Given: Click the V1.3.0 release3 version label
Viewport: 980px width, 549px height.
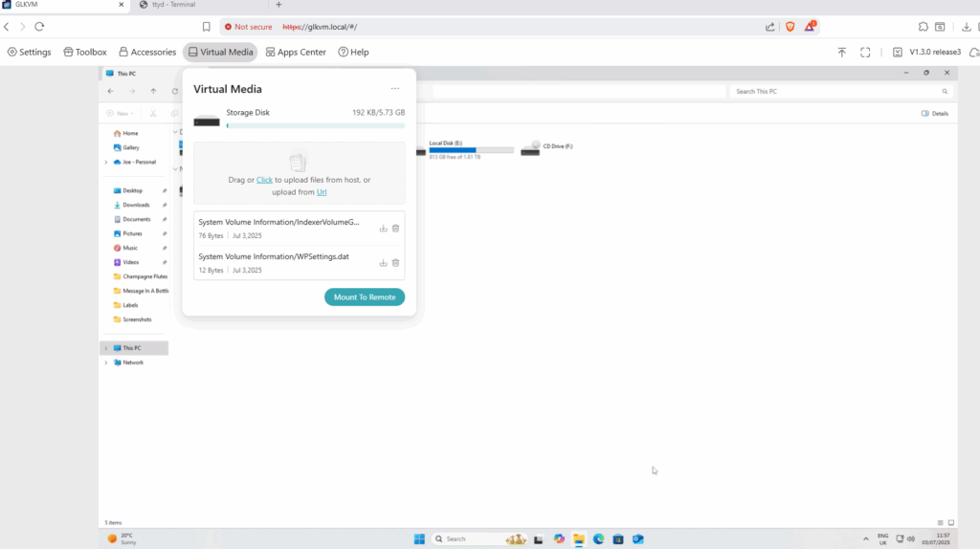Looking at the screenshot, I should (935, 52).
